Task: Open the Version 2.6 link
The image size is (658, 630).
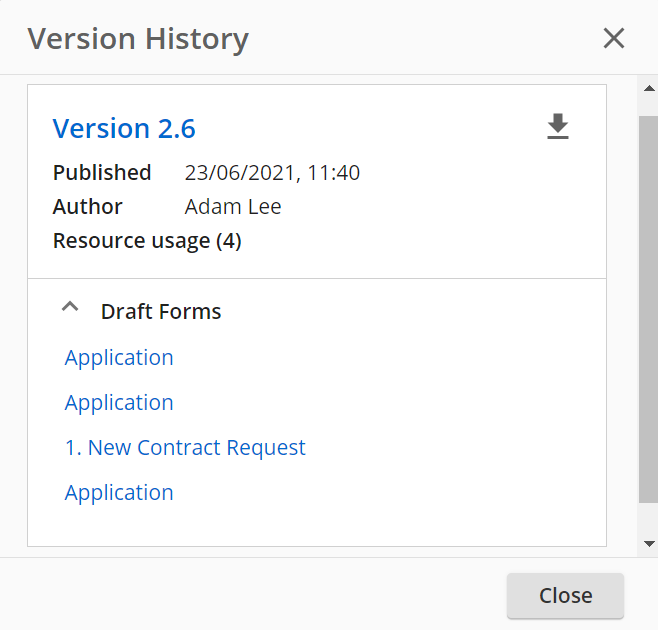Action: click(124, 129)
